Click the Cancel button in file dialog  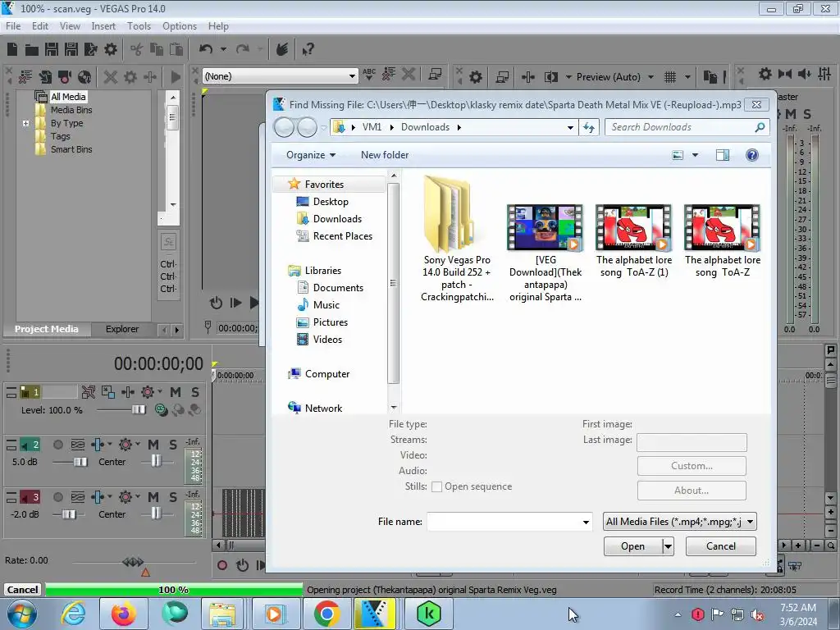pyautogui.click(x=720, y=546)
